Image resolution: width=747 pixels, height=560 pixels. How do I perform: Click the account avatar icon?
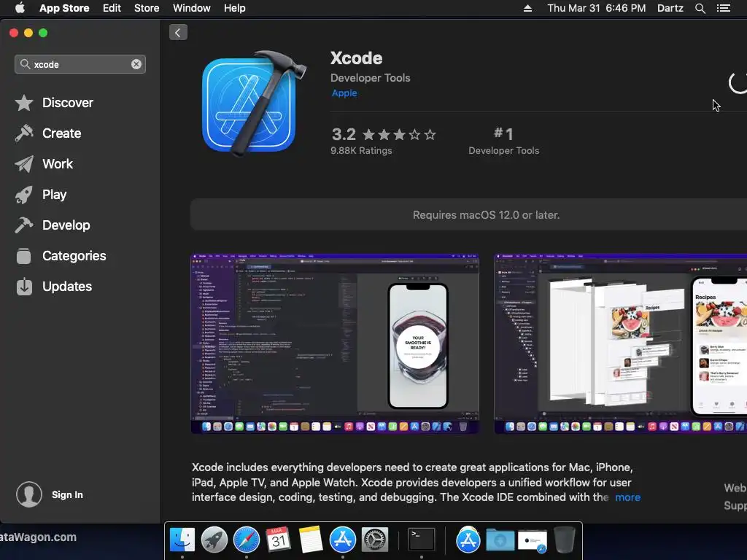[29, 494]
